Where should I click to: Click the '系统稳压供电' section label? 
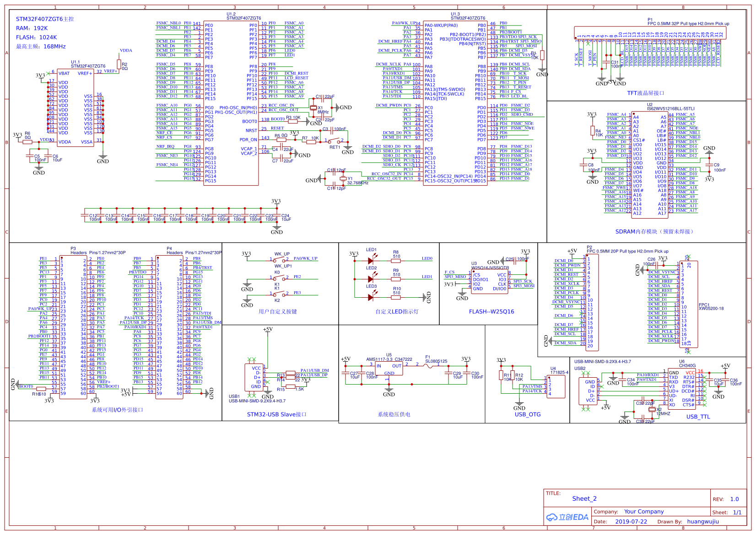394,415
